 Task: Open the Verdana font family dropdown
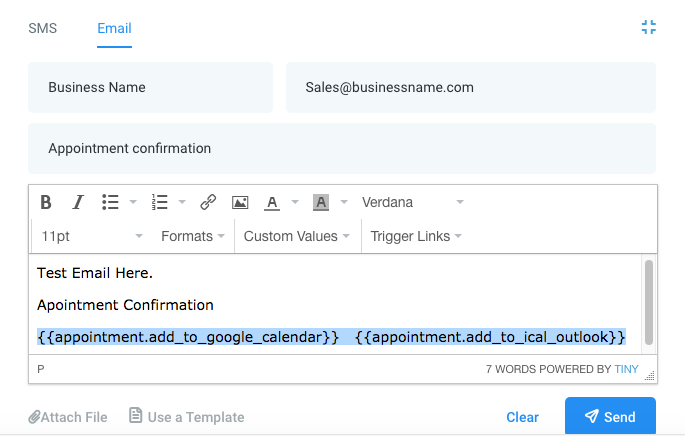(412, 202)
